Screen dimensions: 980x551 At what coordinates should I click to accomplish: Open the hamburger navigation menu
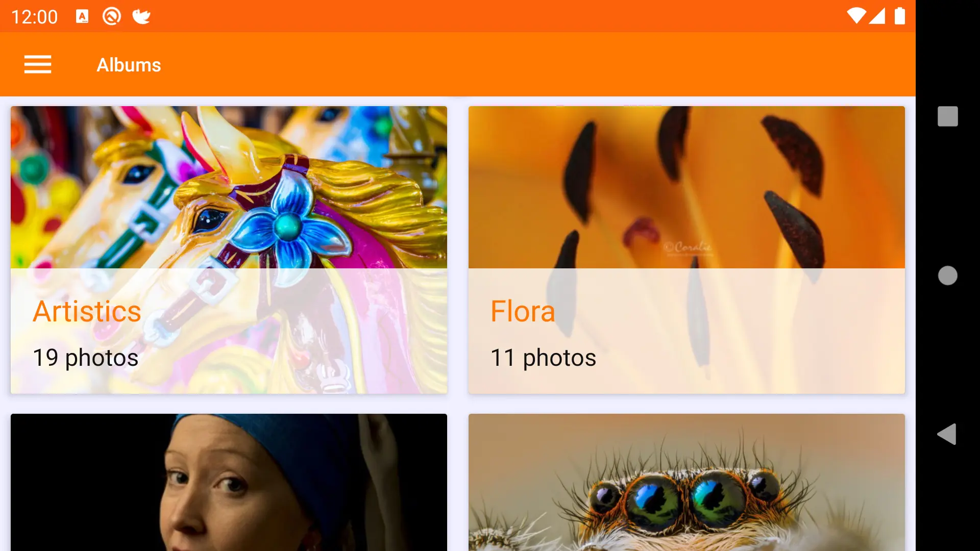[x=38, y=65]
